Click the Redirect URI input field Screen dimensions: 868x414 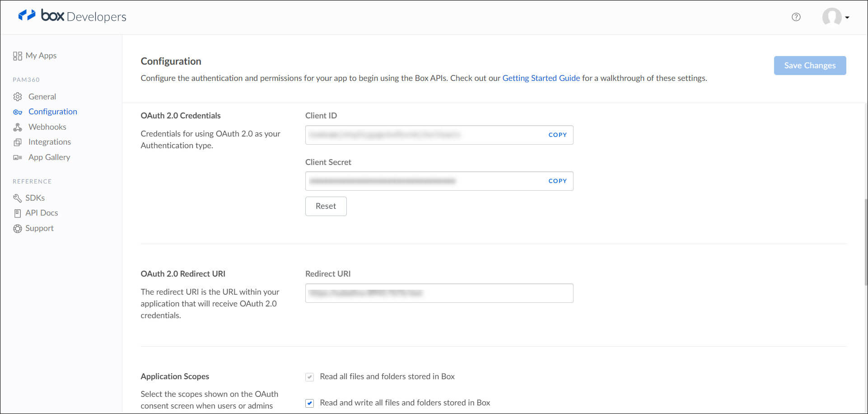(439, 293)
